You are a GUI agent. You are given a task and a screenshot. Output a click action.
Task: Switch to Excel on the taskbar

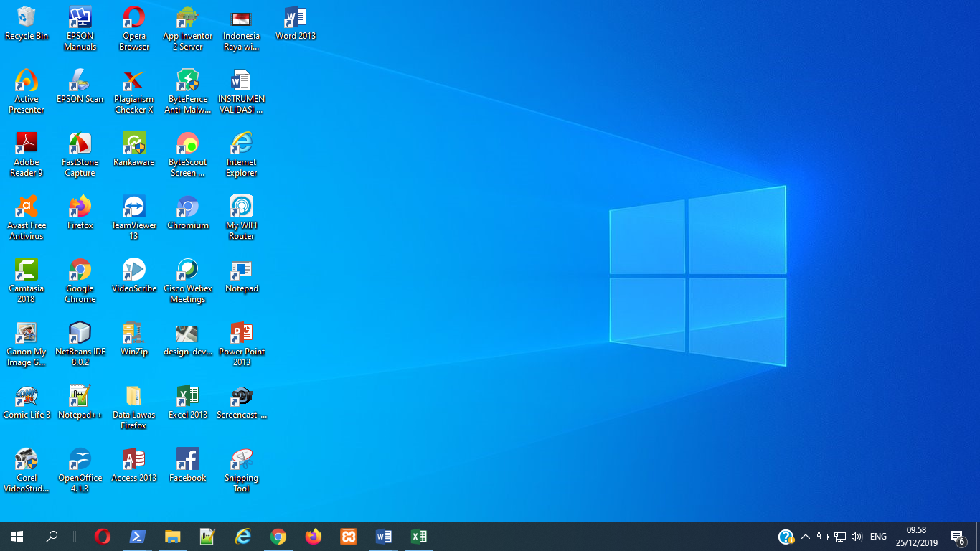[419, 537]
